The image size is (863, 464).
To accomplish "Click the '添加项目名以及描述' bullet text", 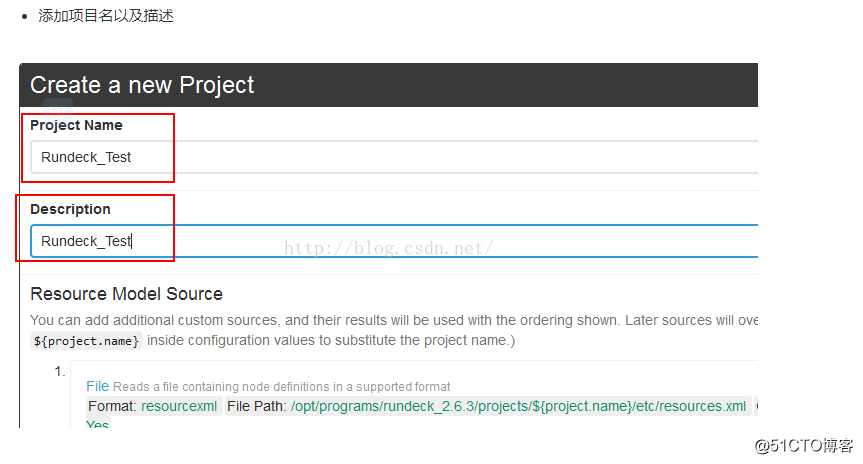I will (x=106, y=15).
